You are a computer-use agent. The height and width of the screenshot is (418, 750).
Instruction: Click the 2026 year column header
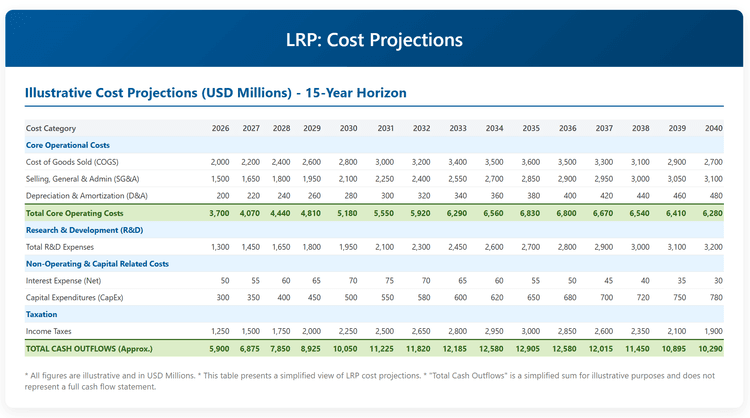221,128
